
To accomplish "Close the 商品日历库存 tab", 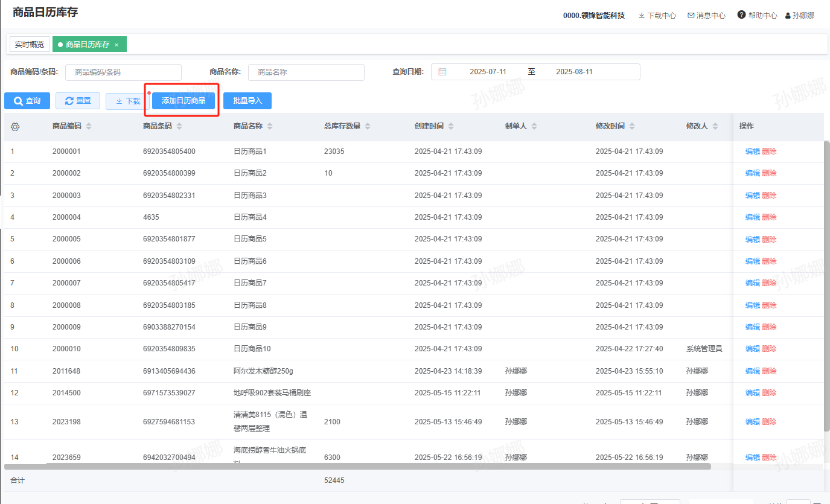I will tap(117, 45).
